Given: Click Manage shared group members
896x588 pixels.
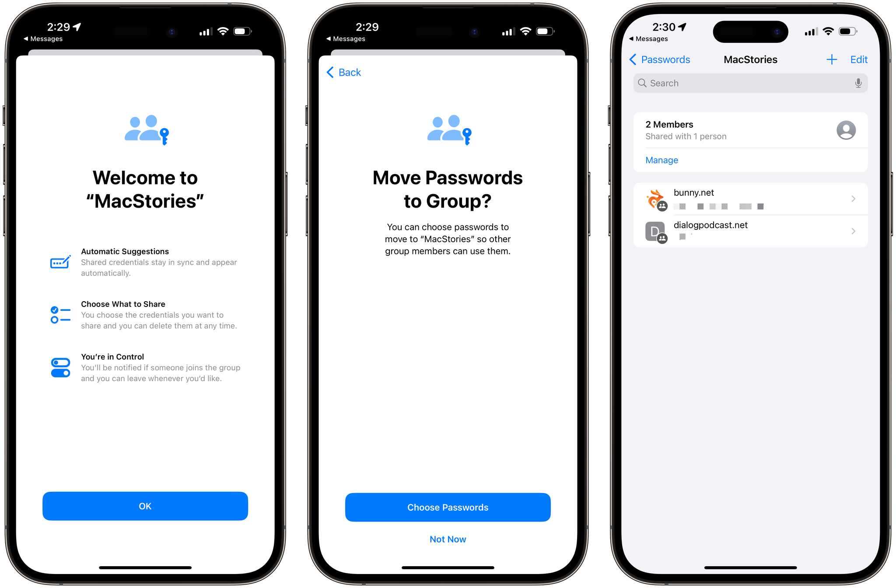Looking at the screenshot, I should (x=661, y=160).
